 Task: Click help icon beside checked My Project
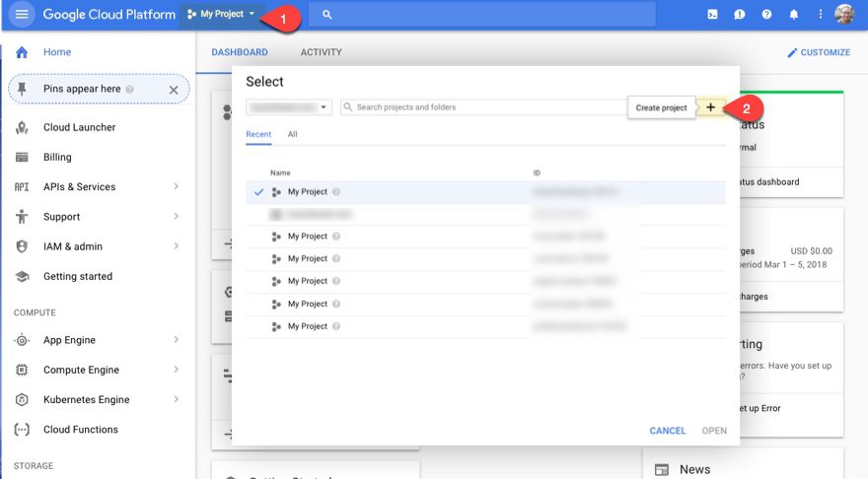click(x=336, y=192)
